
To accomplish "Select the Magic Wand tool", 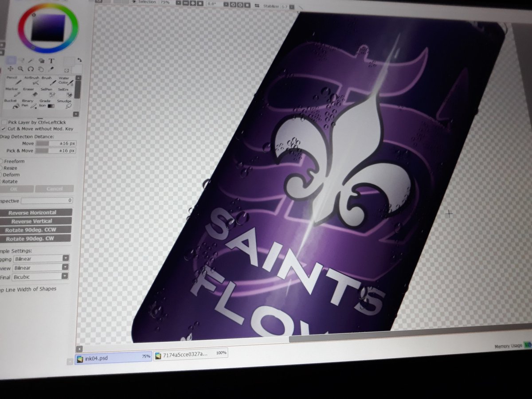I will [31, 60].
